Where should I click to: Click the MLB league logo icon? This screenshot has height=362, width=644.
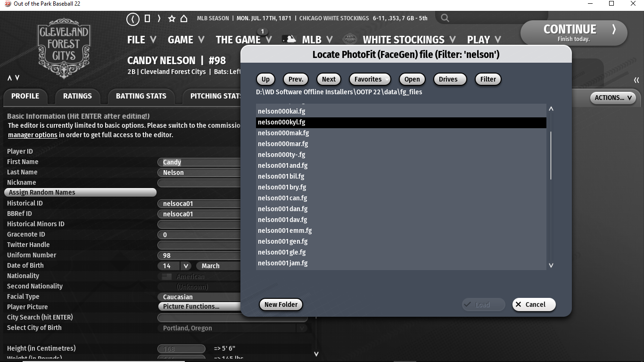point(289,40)
